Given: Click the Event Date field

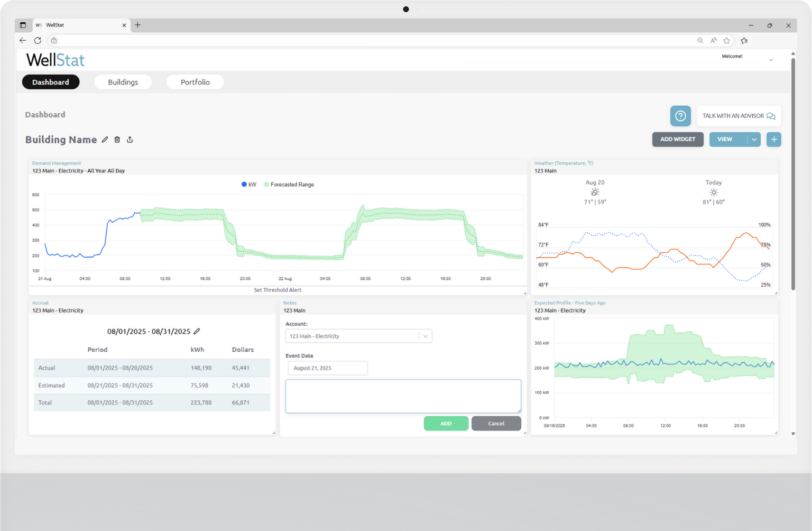Looking at the screenshot, I should (x=328, y=368).
